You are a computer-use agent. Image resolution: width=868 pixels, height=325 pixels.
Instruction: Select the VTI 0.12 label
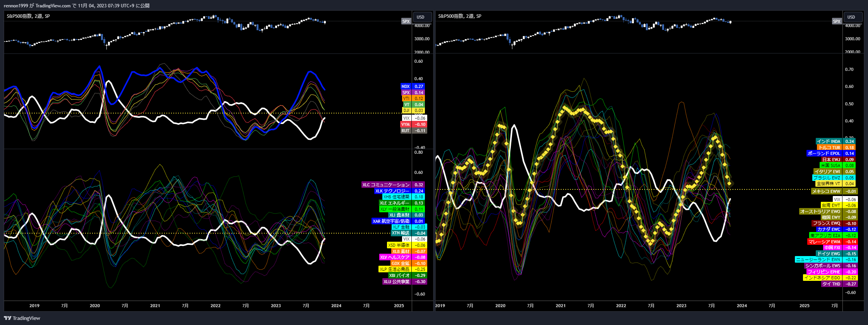click(413, 98)
